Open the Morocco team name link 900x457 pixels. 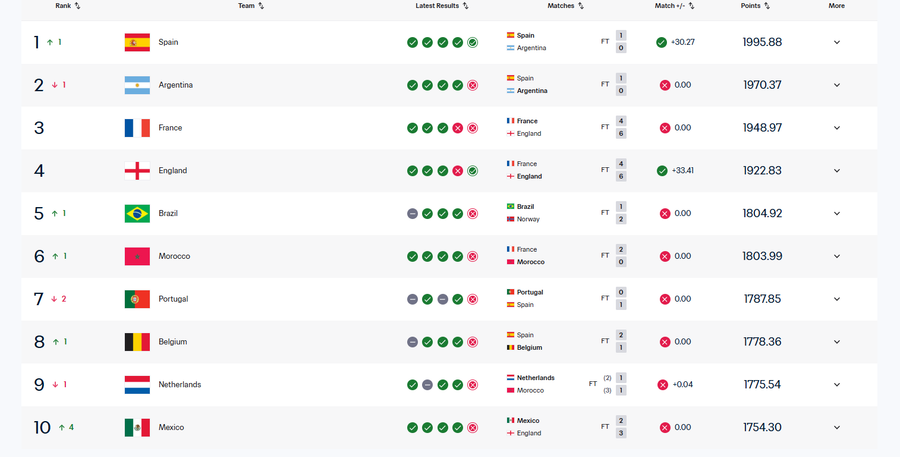pyautogui.click(x=174, y=256)
